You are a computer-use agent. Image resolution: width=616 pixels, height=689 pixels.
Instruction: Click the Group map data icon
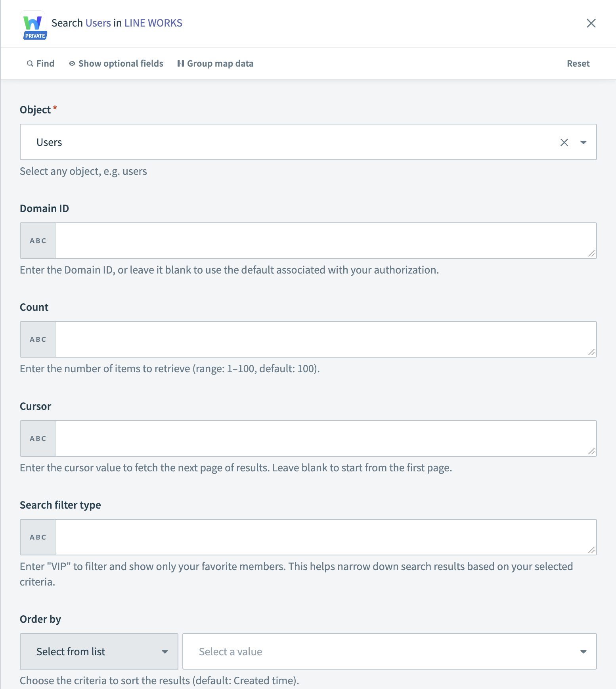181,63
